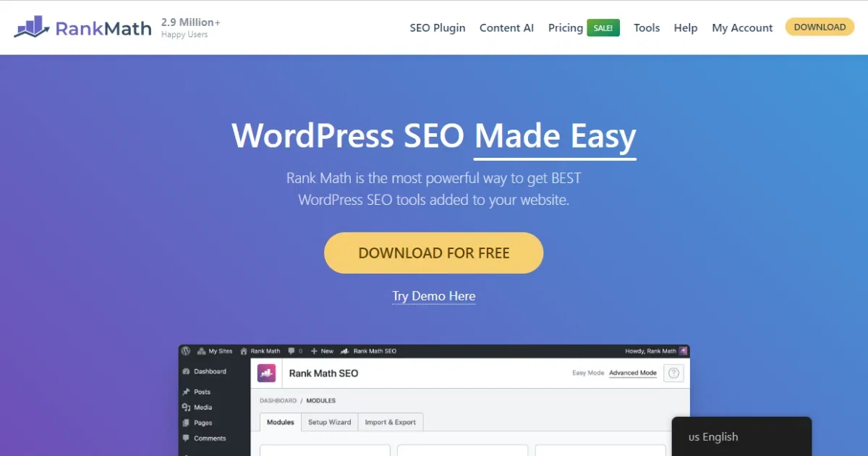
Task: Open the SEO Plugin menu
Action: coord(438,28)
